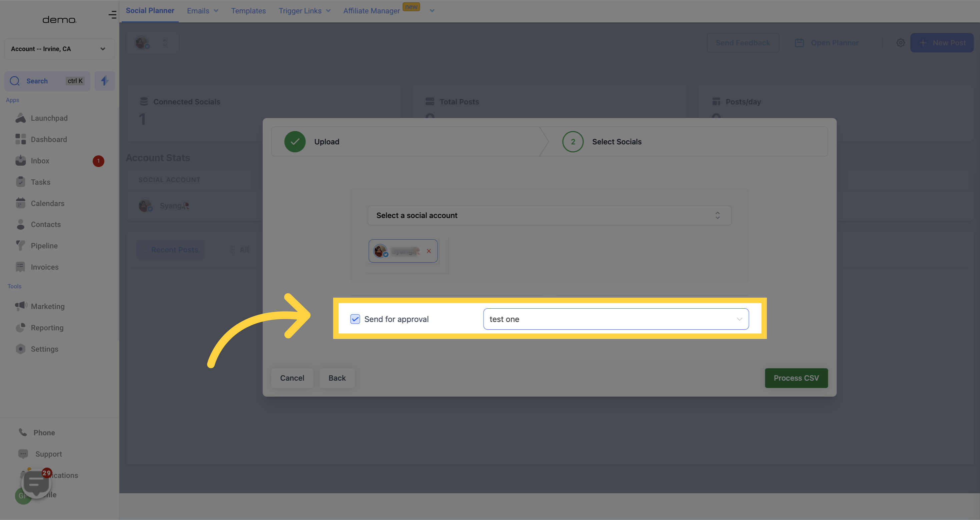The height and width of the screenshot is (520, 980).
Task: Click the lightning bolt quick actions icon
Action: coord(105,81)
